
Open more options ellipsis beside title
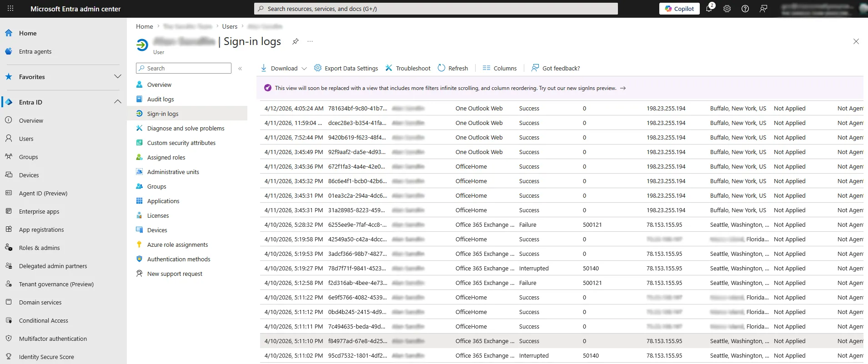(310, 41)
